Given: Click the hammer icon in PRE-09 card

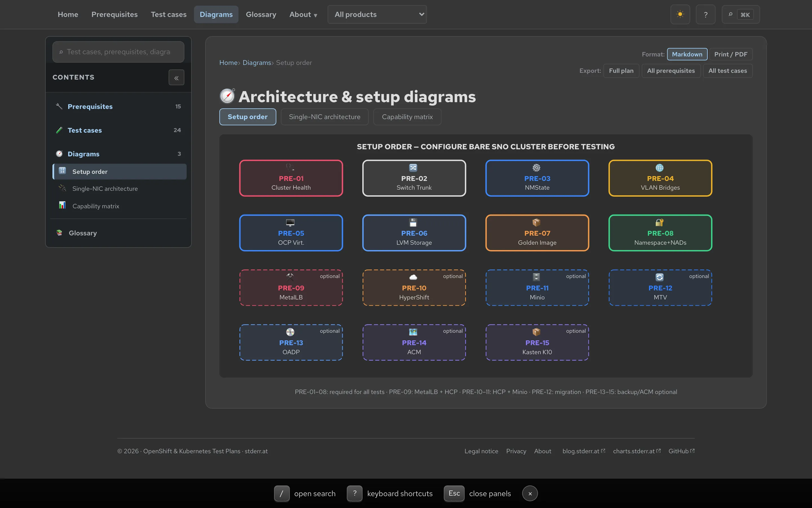Looking at the screenshot, I should (290, 277).
